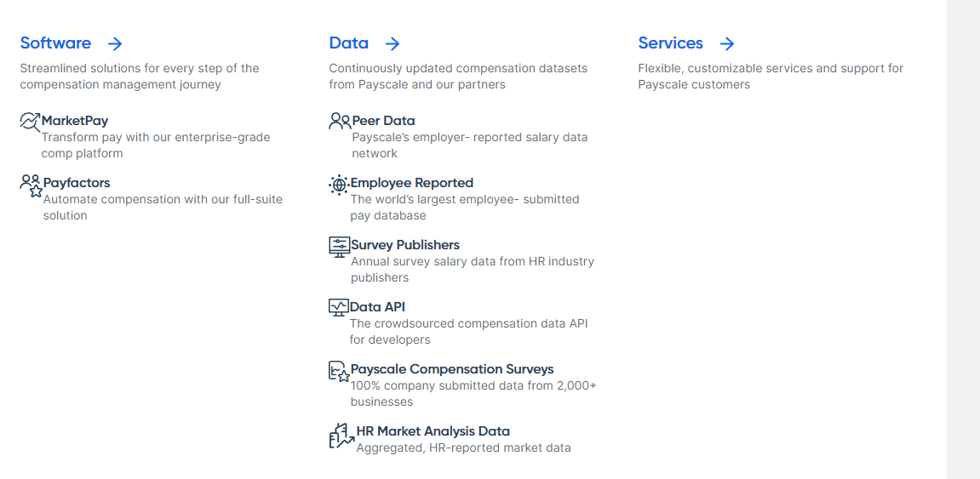Image resolution: width=980 pixels, height=479 pixels.
Task: Open the Data section heading link
Action: click(349, 43)
